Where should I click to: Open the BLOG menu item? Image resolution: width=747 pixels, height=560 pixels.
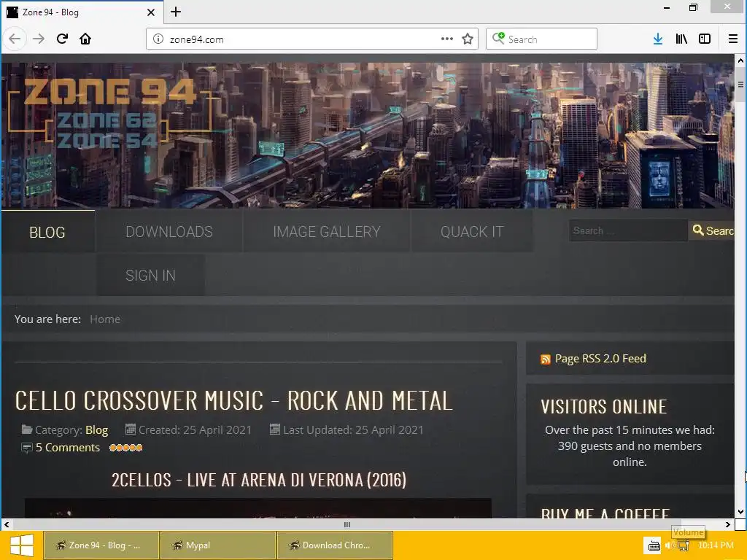coord(47,232)
